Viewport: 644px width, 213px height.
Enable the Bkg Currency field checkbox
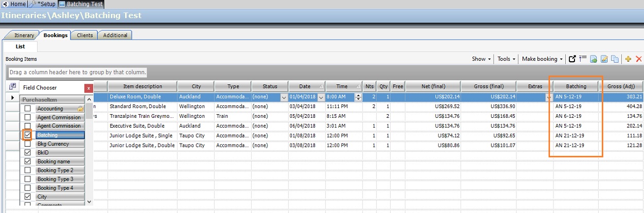pyautogui.click(x=28, y=144)
